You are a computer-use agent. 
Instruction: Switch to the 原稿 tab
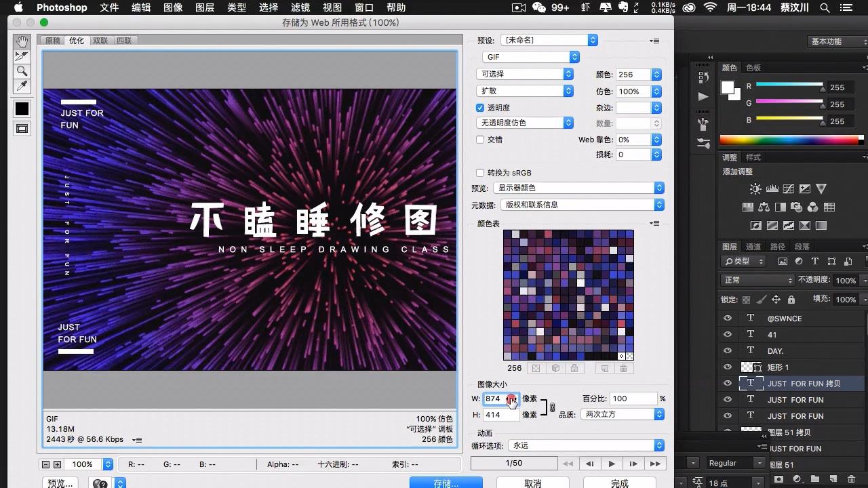(53, 41)
